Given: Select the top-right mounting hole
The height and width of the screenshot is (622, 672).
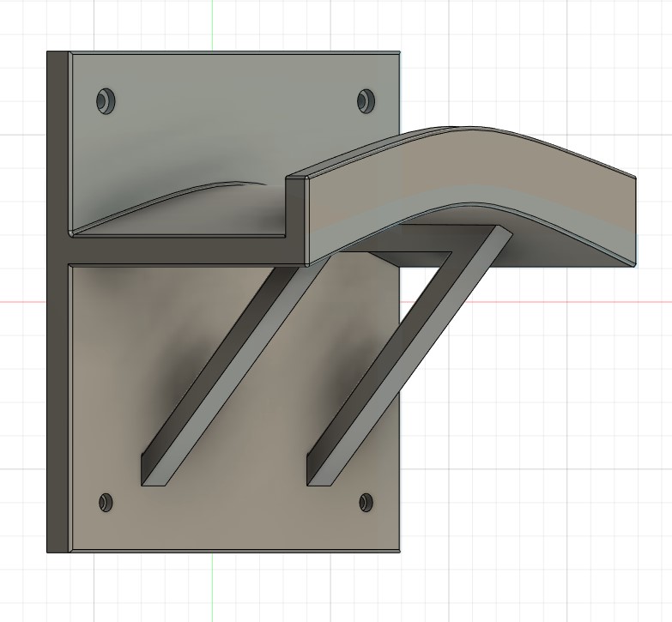Looking at the screenshot, I should pos(366,100).
